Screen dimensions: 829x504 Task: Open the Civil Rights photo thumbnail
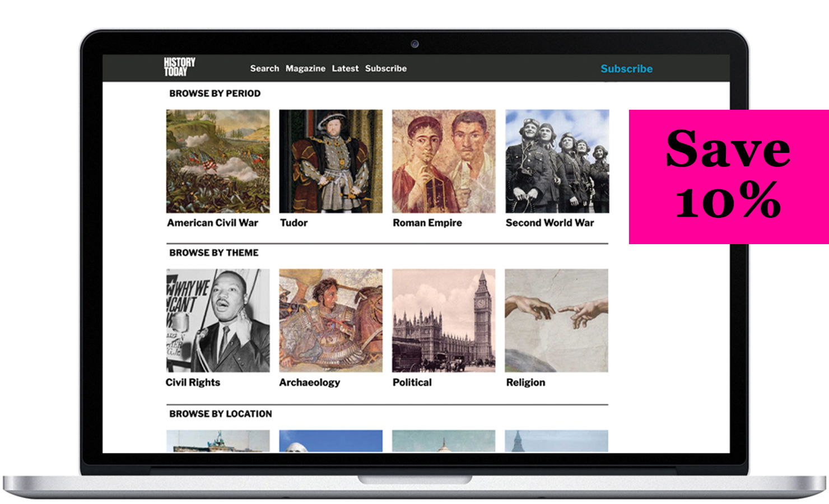click(218, 320)
